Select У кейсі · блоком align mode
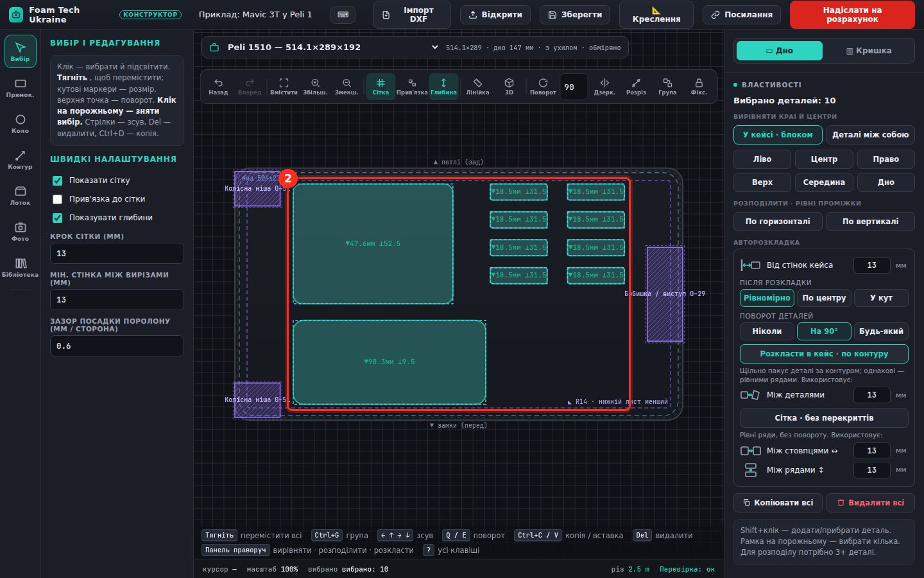The image size is (924, 578). (x=778, y=135)
